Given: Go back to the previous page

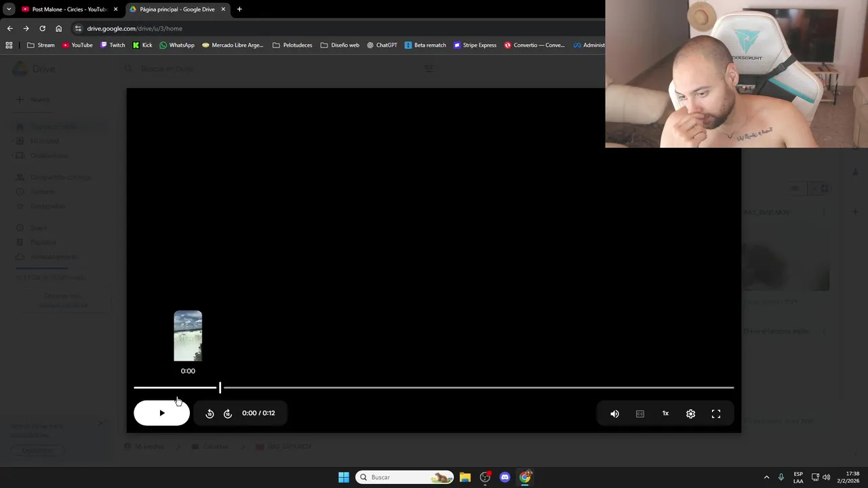Looking at the screenshot, I should [x=9, y=28].
